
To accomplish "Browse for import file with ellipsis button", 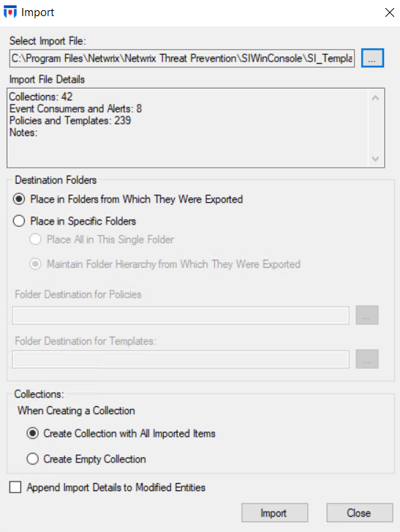I will pos(372,58).
